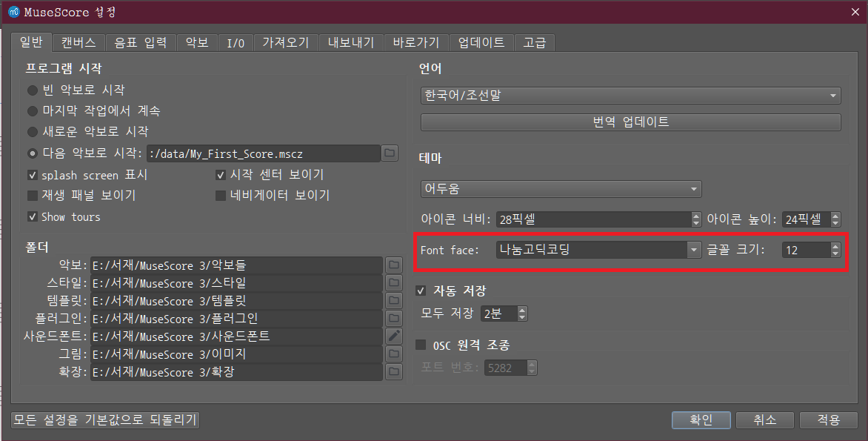This screenshot has width=868, height=441.
Task: Decrease 글꼴 크기 with down arrow
Action: pyautogui.click(x=835, y=253)
